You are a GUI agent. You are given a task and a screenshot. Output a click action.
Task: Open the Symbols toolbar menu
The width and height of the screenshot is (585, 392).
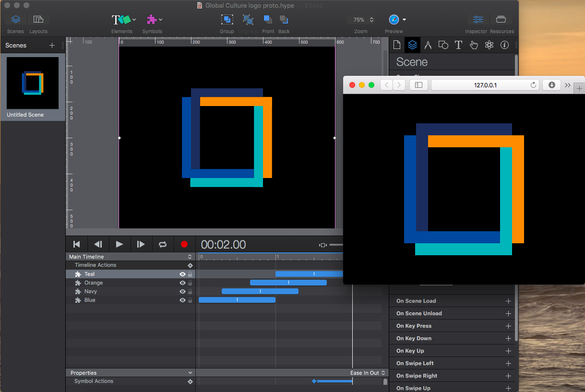[154, 20]
